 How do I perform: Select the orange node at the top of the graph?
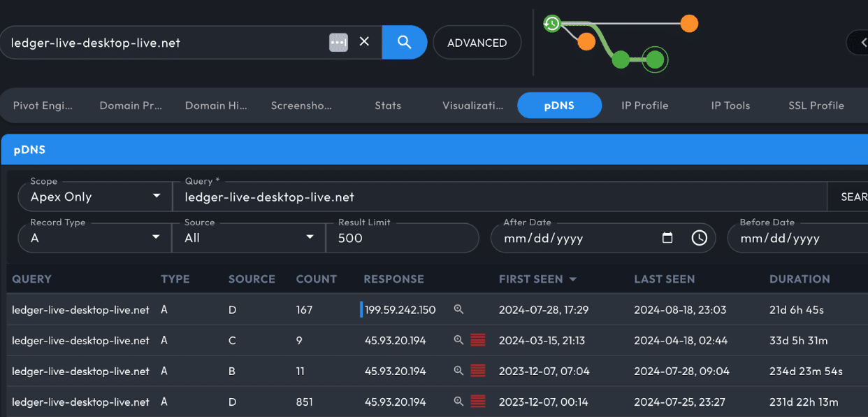click(x=688, y=23)
